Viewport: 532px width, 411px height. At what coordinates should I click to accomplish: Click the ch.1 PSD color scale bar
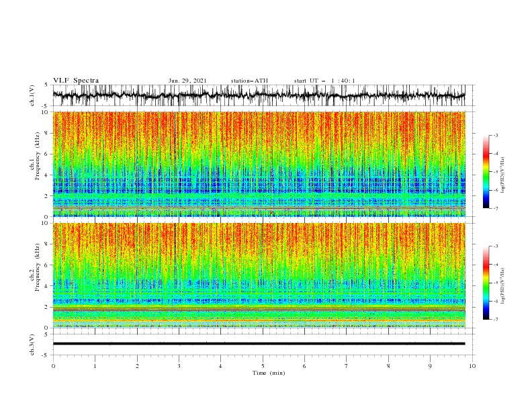[486, 171]
